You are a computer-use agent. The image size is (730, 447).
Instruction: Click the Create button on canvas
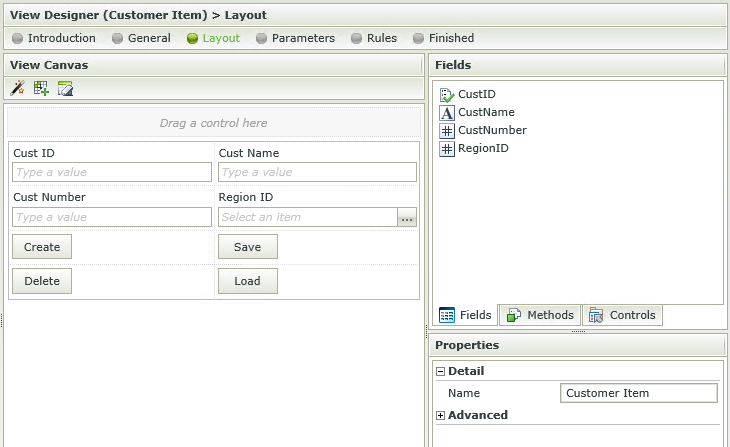click(42, 247)
